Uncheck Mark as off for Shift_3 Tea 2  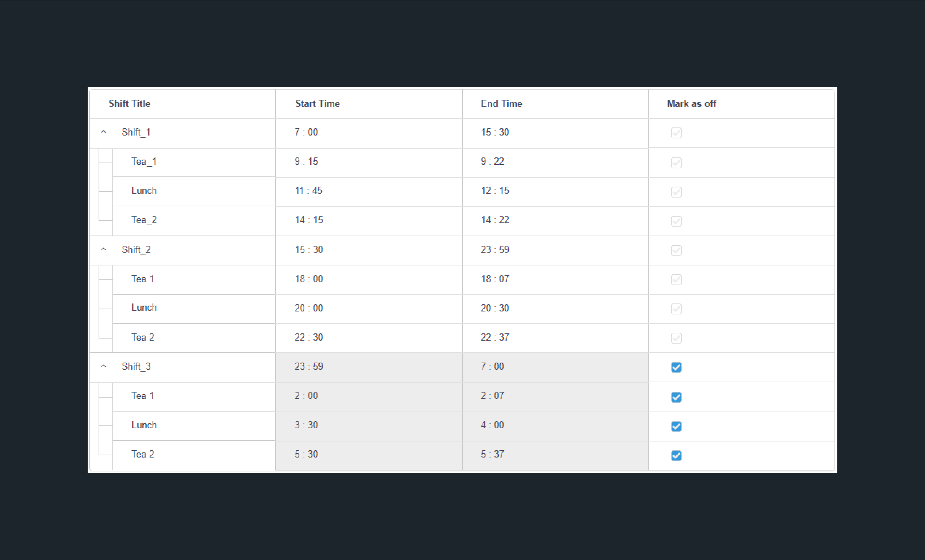click(676, 456)
